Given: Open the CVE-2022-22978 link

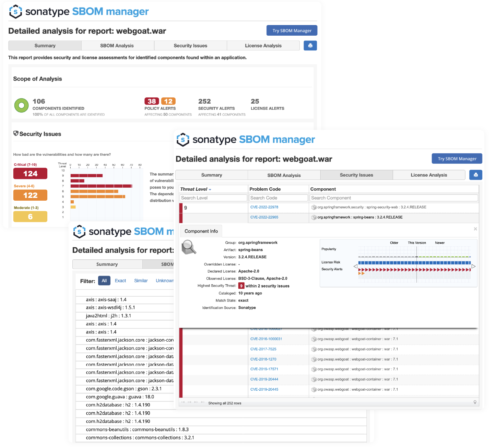Looking at the screenshot, I should coord(264,207).
